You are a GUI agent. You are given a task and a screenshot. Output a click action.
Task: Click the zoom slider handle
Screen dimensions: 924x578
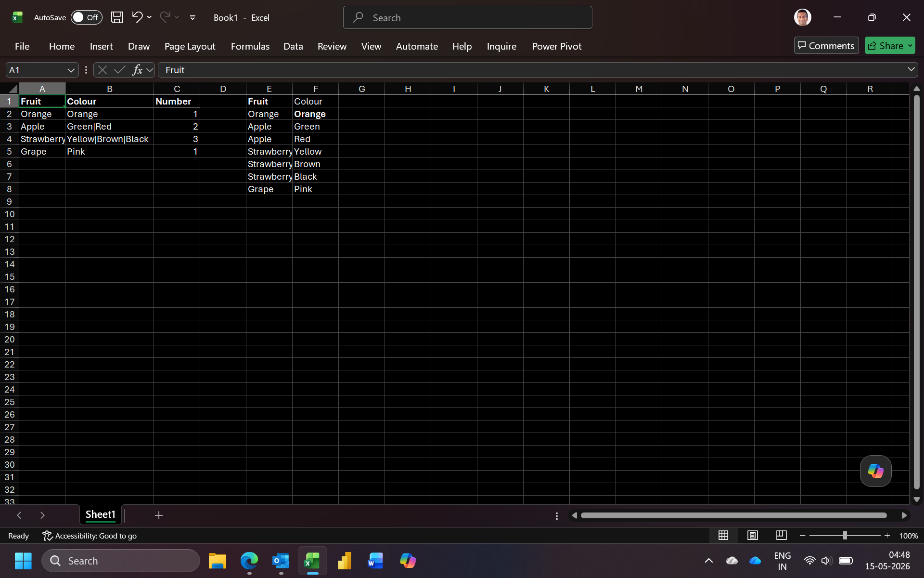845,536
